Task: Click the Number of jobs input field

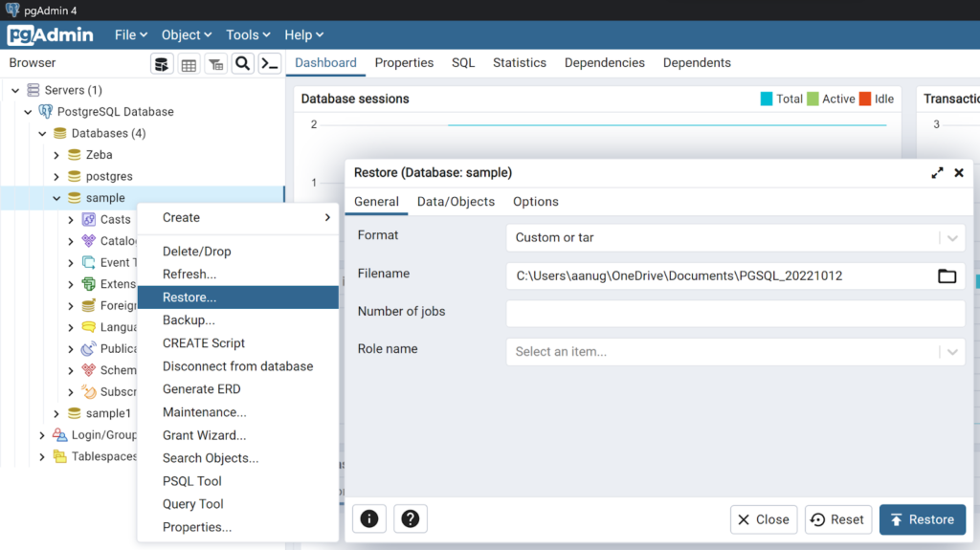Action: (x=734, y=314)
